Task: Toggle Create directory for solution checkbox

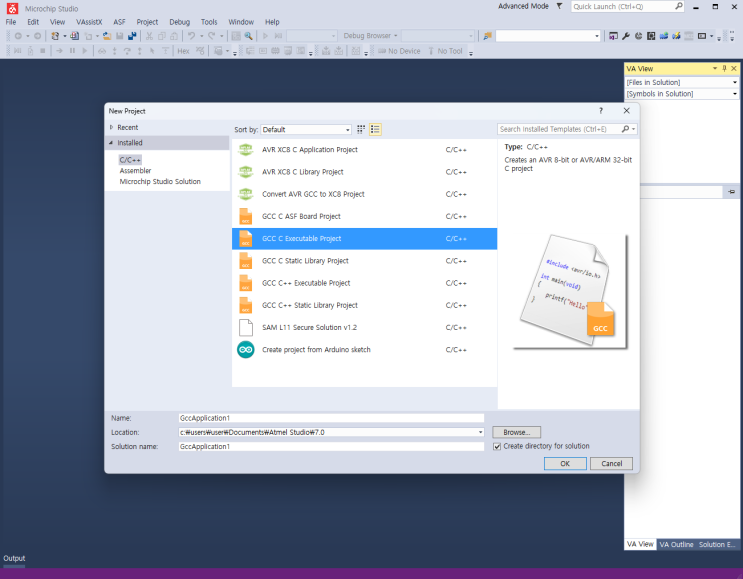Action: click(497, 446)
